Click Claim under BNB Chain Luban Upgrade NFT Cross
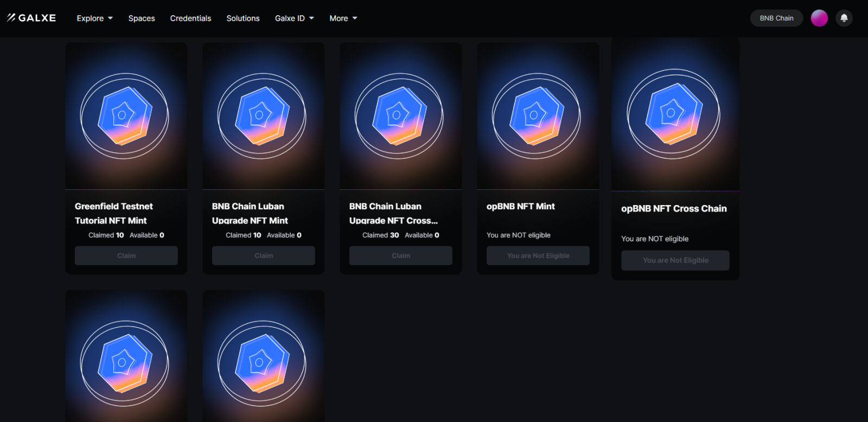Image resolution: width=868 pixels, height=422 pixels. 401,255
